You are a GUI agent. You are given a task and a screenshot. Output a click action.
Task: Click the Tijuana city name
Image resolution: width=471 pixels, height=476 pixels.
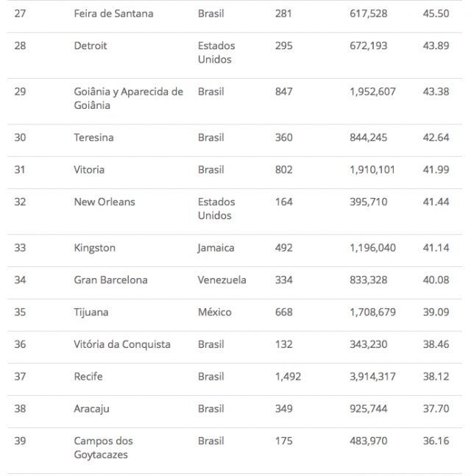(91, 312)
